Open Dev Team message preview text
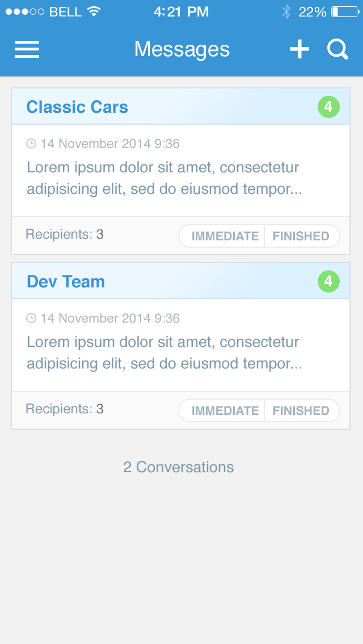This screenshot has width=363, height=644. pyautogui.click(x=164, y=353)
